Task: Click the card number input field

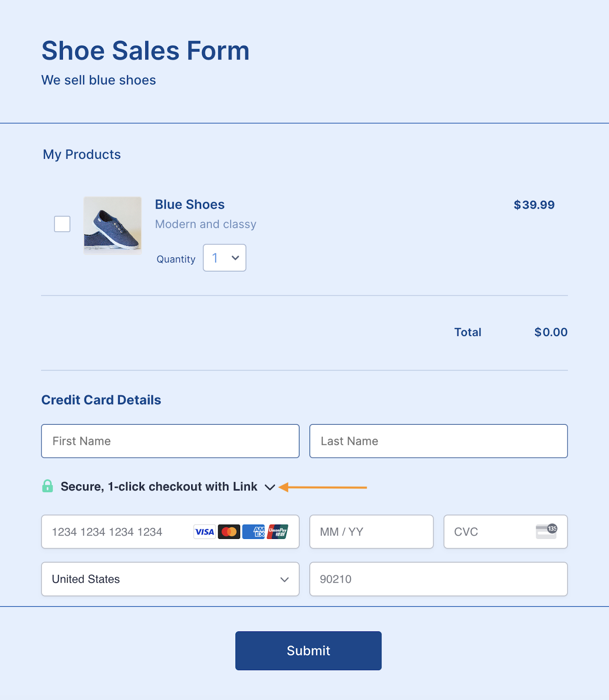Action: point(118,532)
